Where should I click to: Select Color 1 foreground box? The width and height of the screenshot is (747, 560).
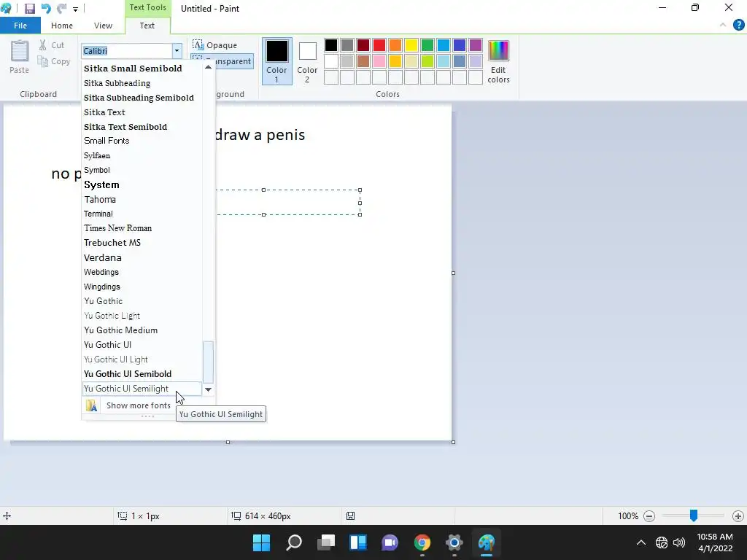[x=276, y=61]
